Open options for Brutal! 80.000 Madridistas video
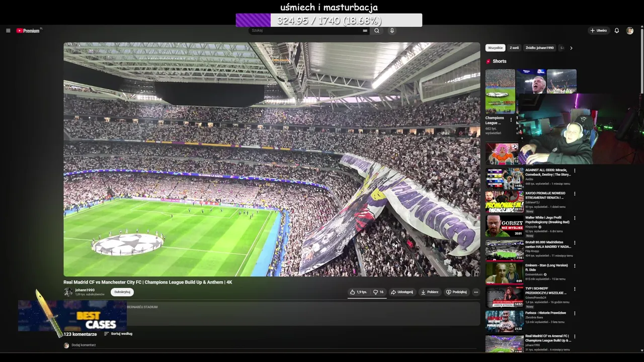This screenshot has height=362, width=644. 575,242
